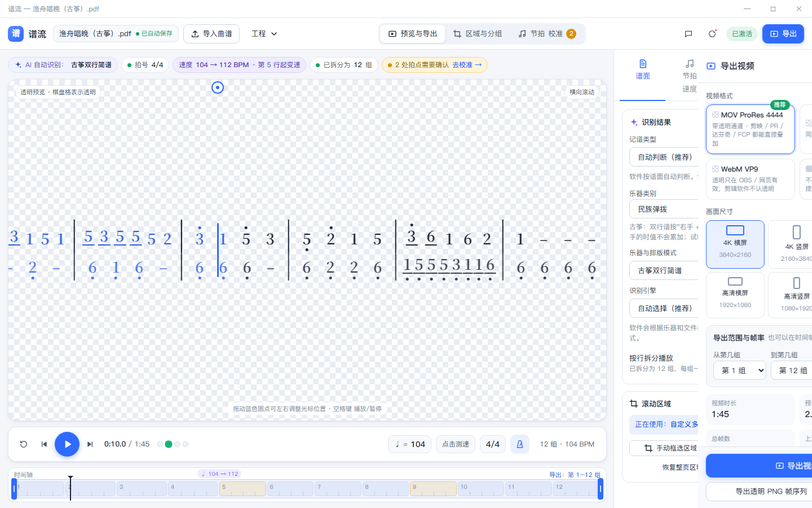Follow the 去校准 link
Screen dimensions: 812x508
click(x=467, y=65)
